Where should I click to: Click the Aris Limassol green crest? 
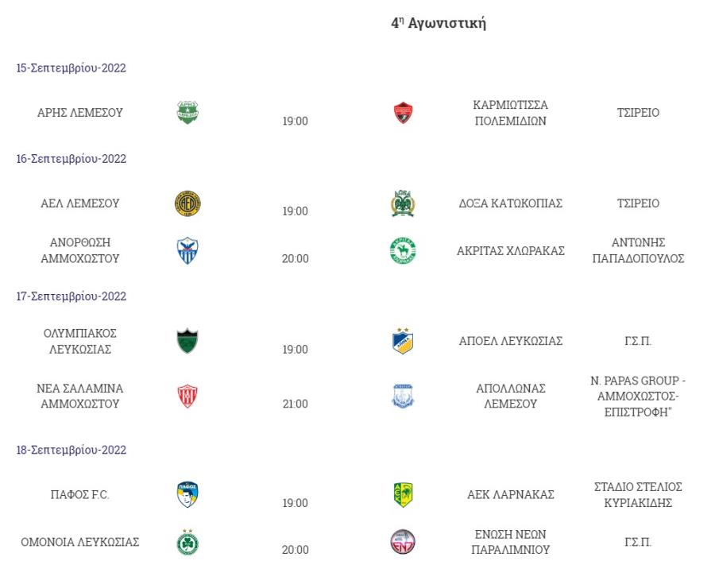(187, 112)
